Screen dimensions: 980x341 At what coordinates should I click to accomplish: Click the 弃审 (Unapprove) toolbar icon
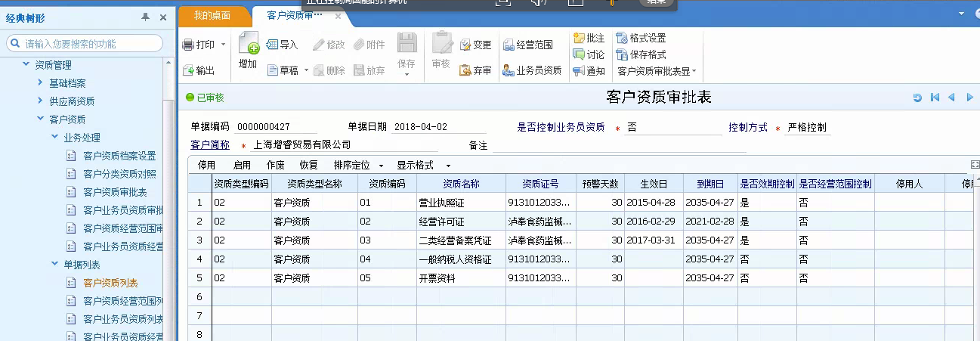pyautogui.click(x=465, y=70)
